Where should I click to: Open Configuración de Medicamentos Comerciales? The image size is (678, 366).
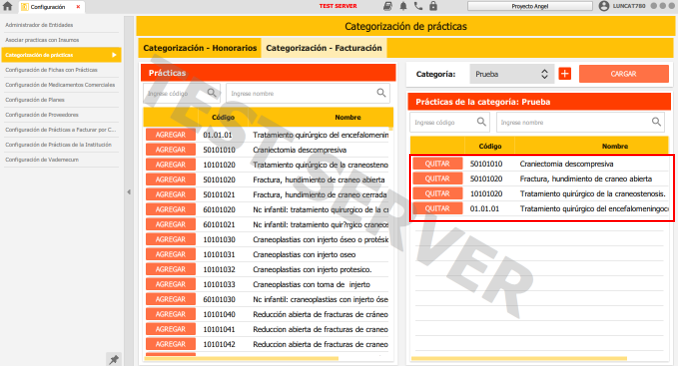tap(61, 85)
